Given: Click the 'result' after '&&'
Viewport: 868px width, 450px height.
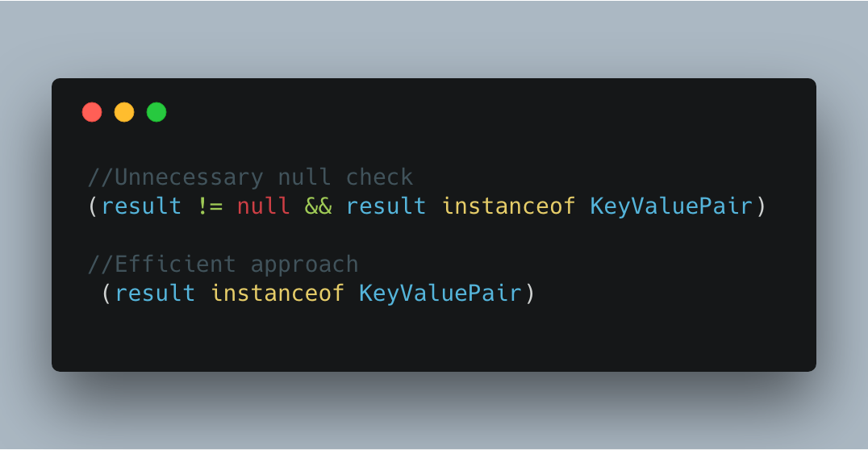Looking at the screenshot, I should (x=386, y=206).
